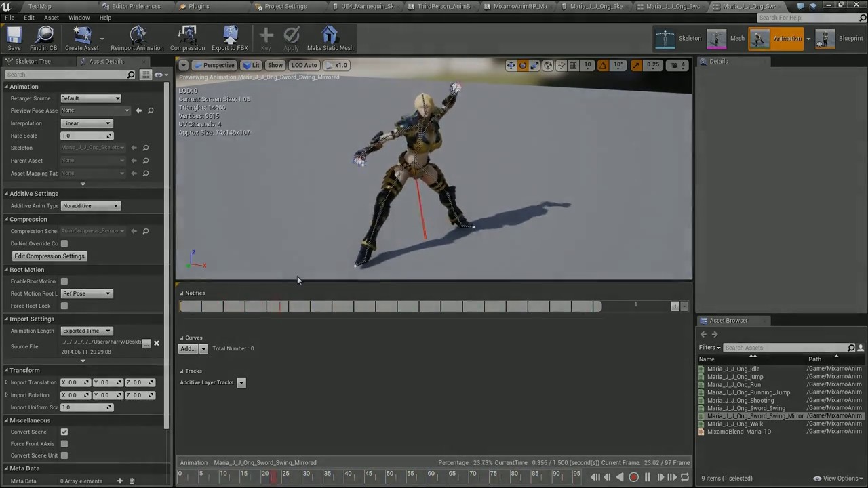Open the Editor Preferences tab
Viewport: 868px width, 488px height.
click(136, 6)
